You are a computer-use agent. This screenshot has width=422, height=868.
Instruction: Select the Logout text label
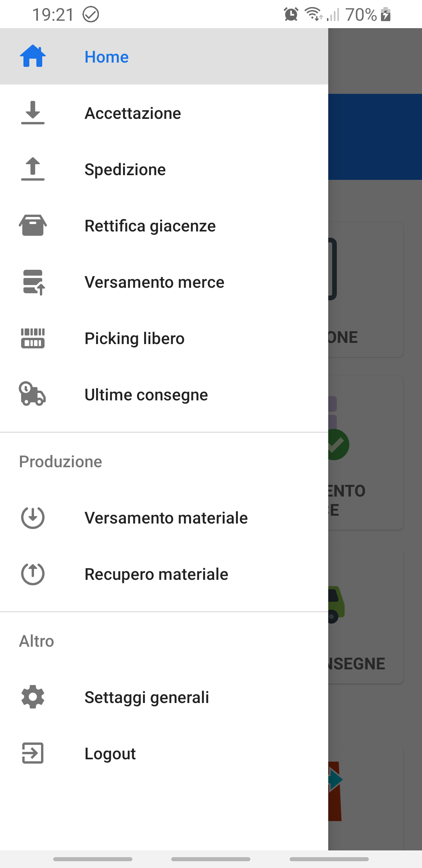110,754
